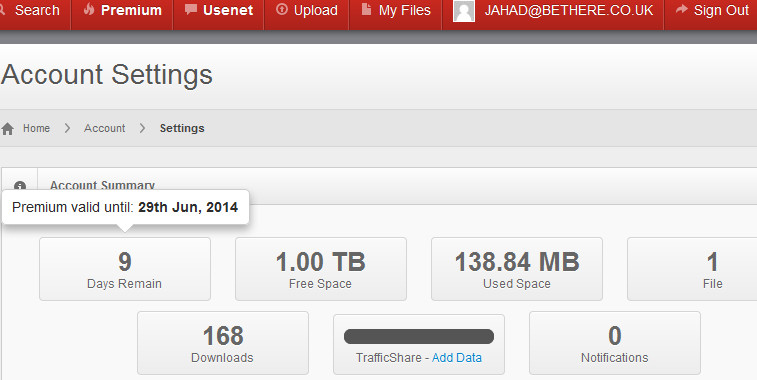The height and width of the screenshot is (380, 757).
Task: Click the 138.84 MB Used Space tile
Action: click(x=517, y=269)
